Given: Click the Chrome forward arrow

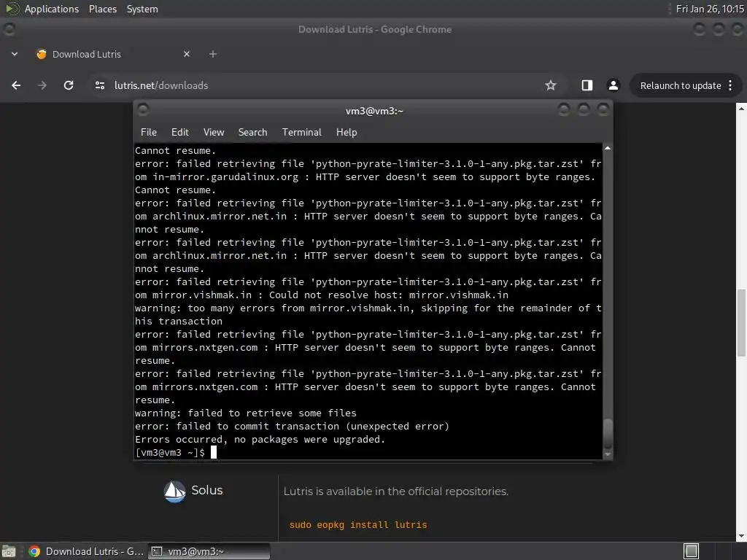Looking at the screenshot, I should point(42,85).
